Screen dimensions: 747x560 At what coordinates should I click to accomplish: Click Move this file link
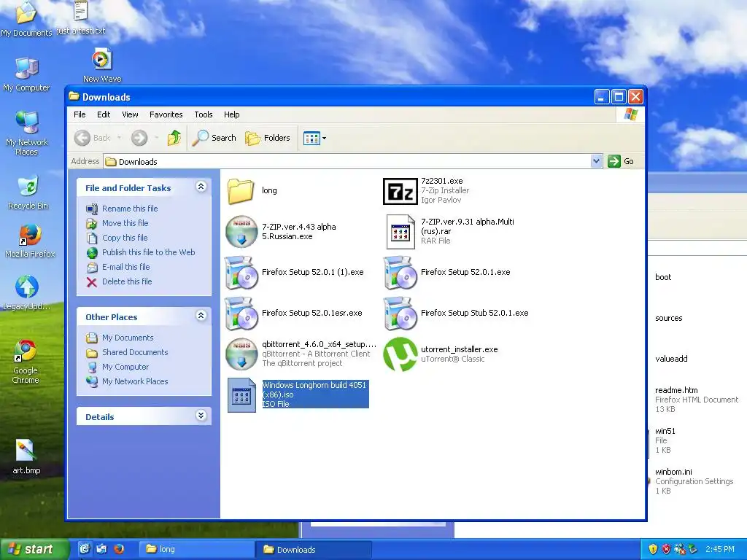tap(125, 223)
